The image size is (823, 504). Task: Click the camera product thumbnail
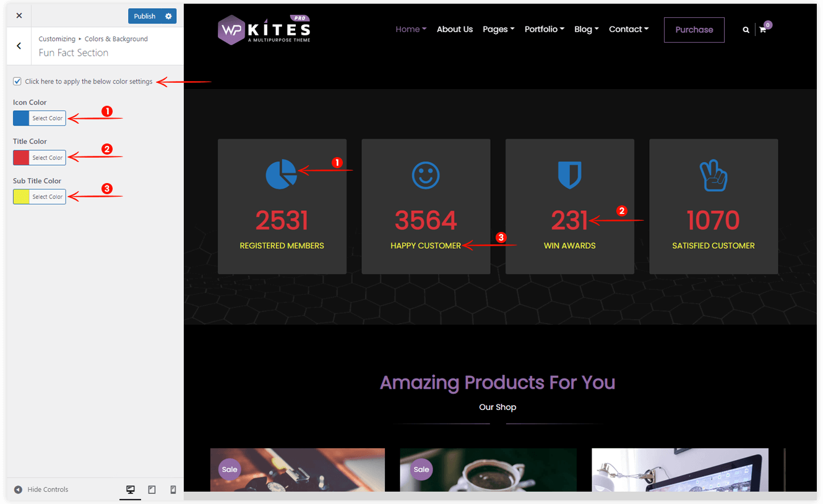point(298,470)
